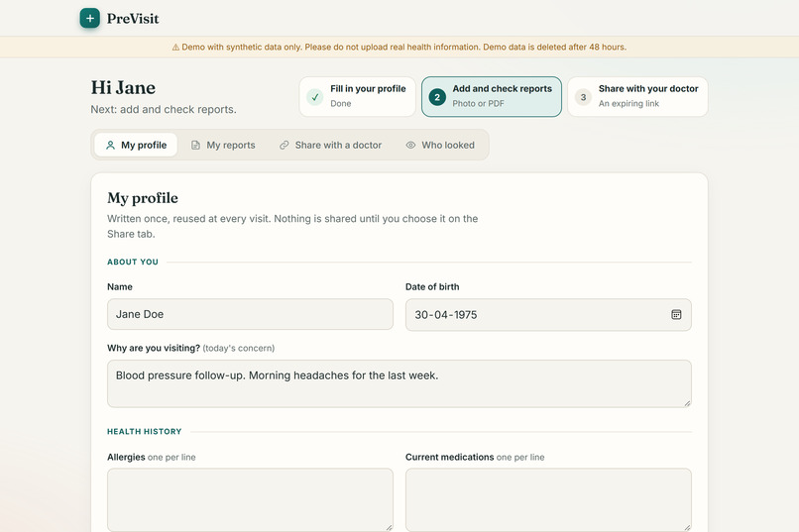Click the Hi Jane heading

pyautogui.click(x=123, y=87)
